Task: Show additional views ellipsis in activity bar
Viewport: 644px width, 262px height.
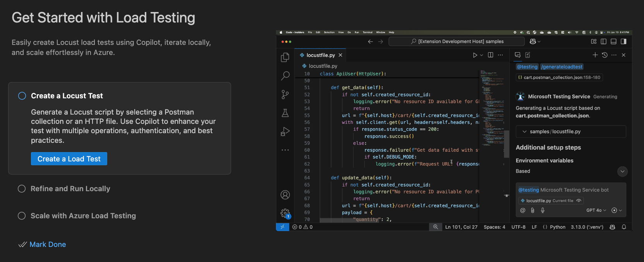Action: click(285, 150)
